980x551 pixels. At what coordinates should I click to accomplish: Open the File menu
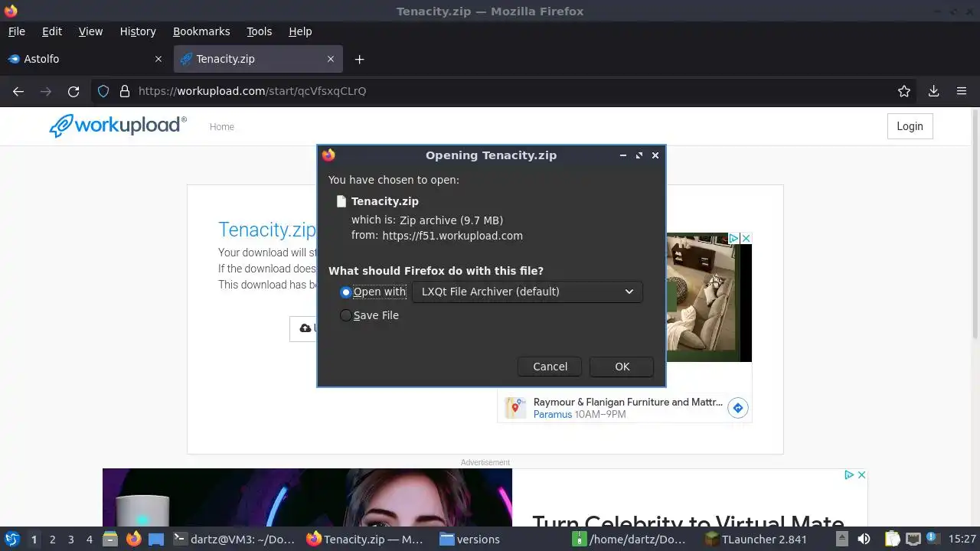(x=16, y=31)
